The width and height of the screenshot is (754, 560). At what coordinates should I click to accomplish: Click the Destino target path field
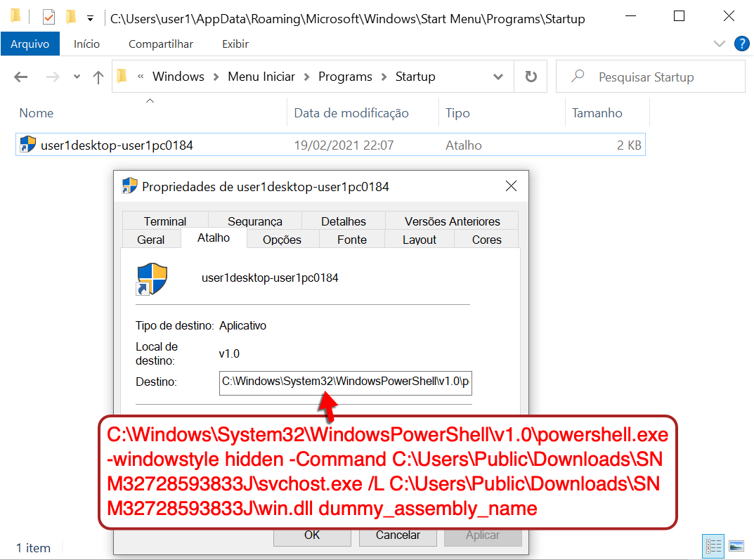pos(345,383)
